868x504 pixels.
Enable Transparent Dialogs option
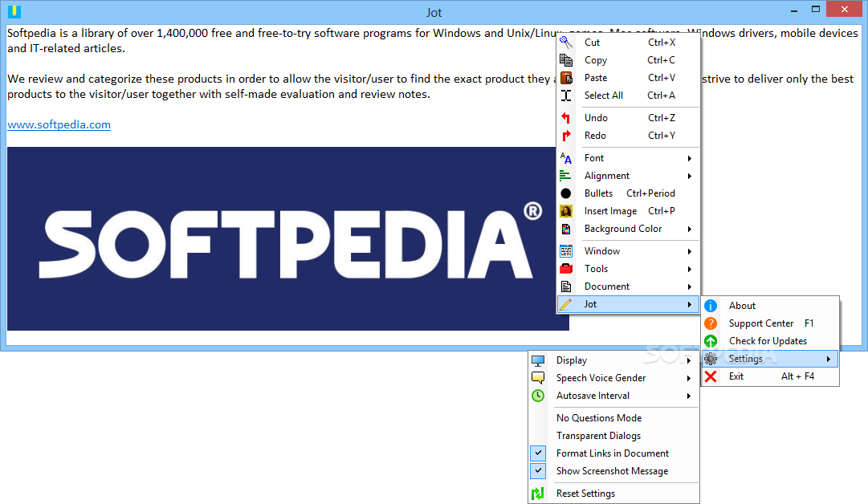[614, 436]
